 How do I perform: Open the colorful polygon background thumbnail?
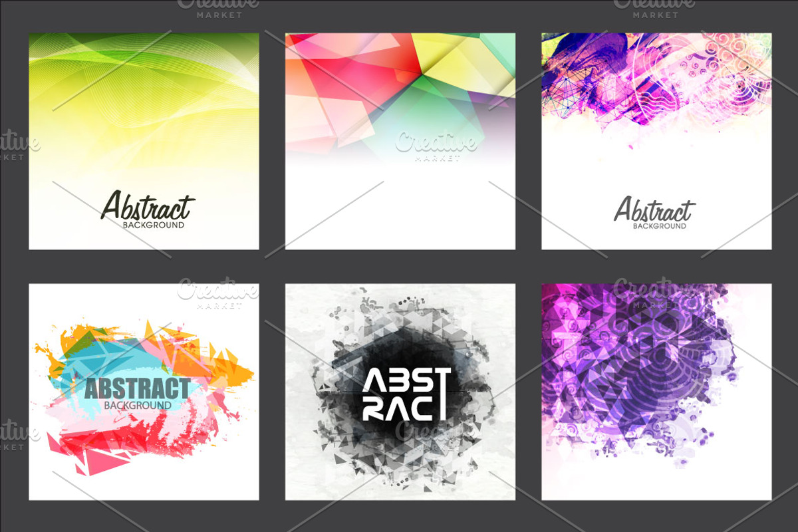(x=400, y=141)
